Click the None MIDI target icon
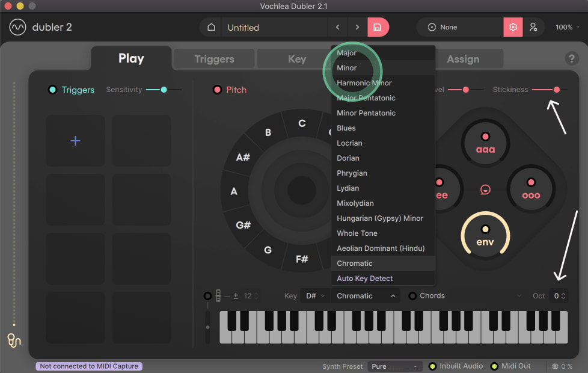 (x=433, y=26)
